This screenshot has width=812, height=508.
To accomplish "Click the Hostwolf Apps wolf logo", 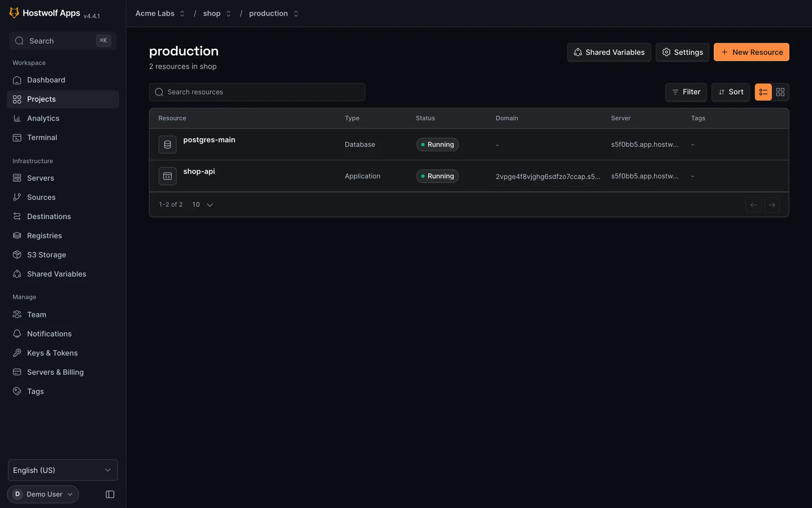I will point(14,13).
